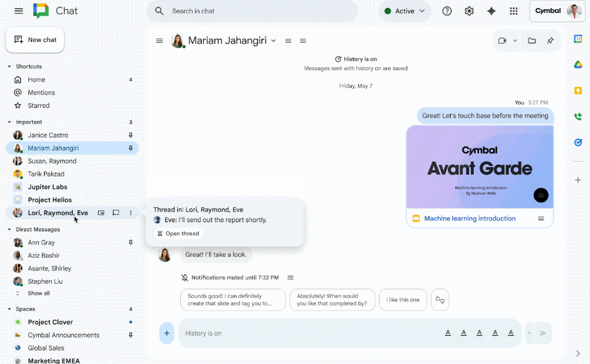Click the New chat button
This screenshot has height=364, width=590.
(x=35, y=40)
